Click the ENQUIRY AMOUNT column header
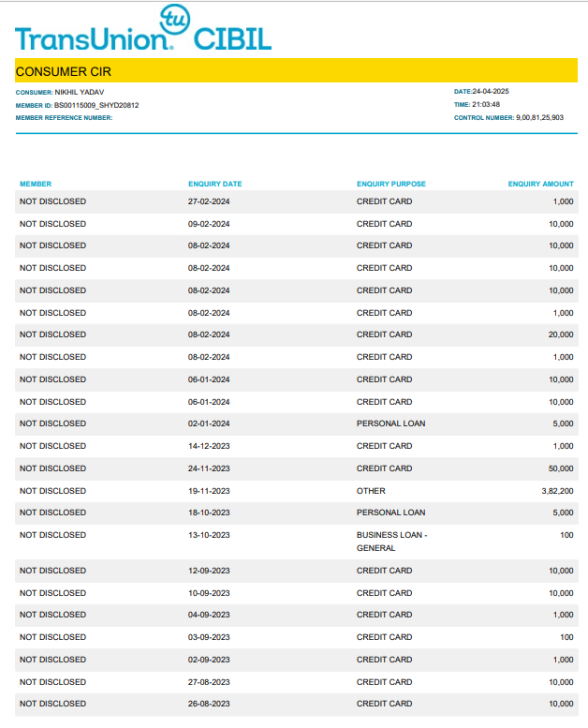 click(540, 184)
